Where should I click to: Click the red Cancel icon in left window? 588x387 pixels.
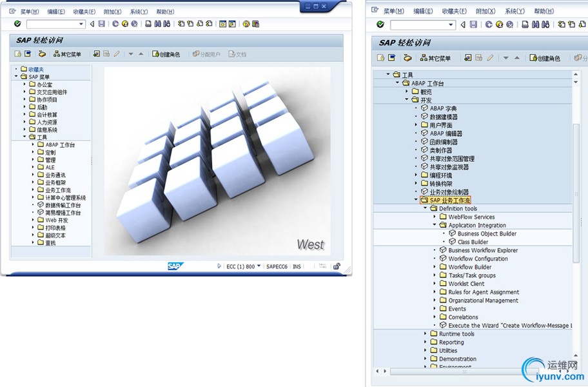tap(134, 24)
